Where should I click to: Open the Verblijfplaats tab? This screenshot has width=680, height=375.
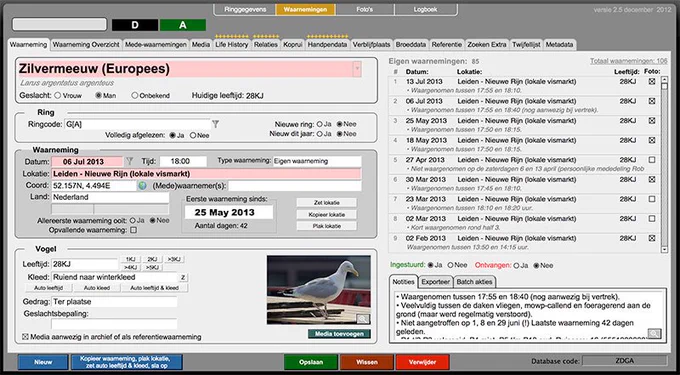372,44
